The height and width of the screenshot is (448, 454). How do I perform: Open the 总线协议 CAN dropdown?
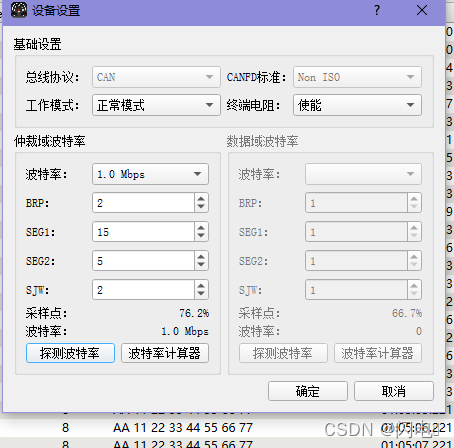(x=156, y=77)
